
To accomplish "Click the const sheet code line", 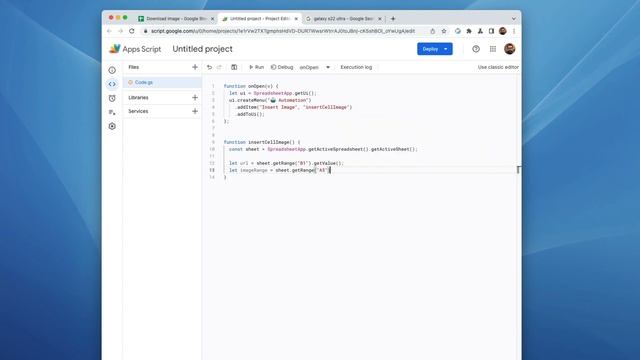I will pyautogui.click(x=323, y=149).
